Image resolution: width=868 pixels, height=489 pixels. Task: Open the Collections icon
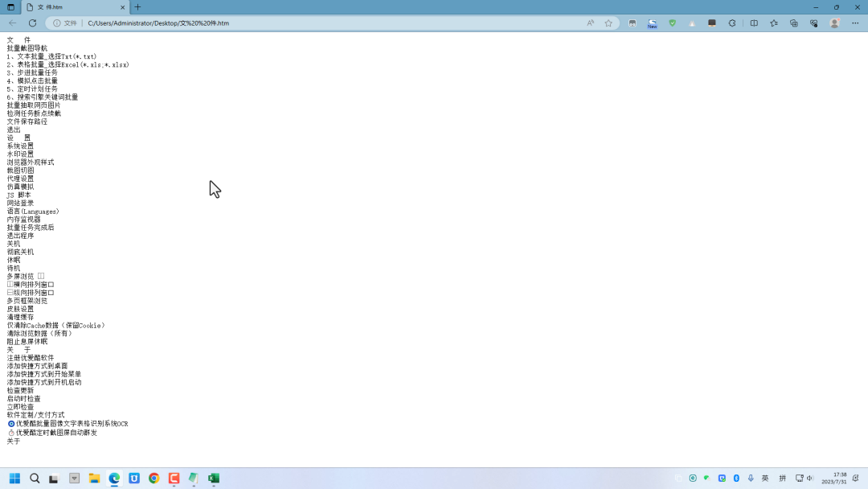coord(794,23)
